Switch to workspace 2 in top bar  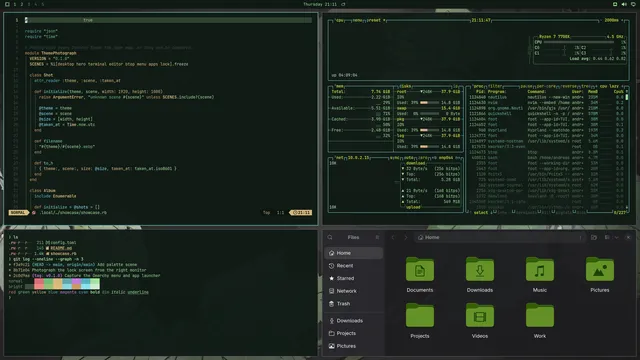[22, 4]
